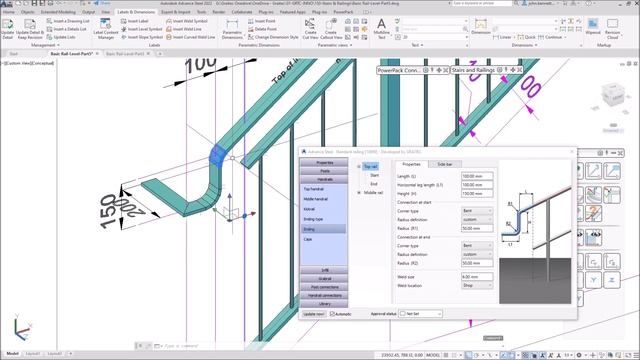The width and height of the screenshot is (640, 360).
Task: Select the Multiline Text tool
Action: (x=381, y=29)
